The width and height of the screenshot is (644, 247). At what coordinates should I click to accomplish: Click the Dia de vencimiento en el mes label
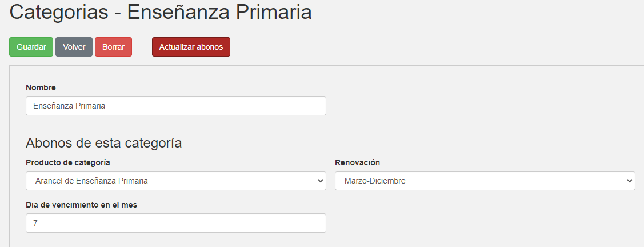81,205
